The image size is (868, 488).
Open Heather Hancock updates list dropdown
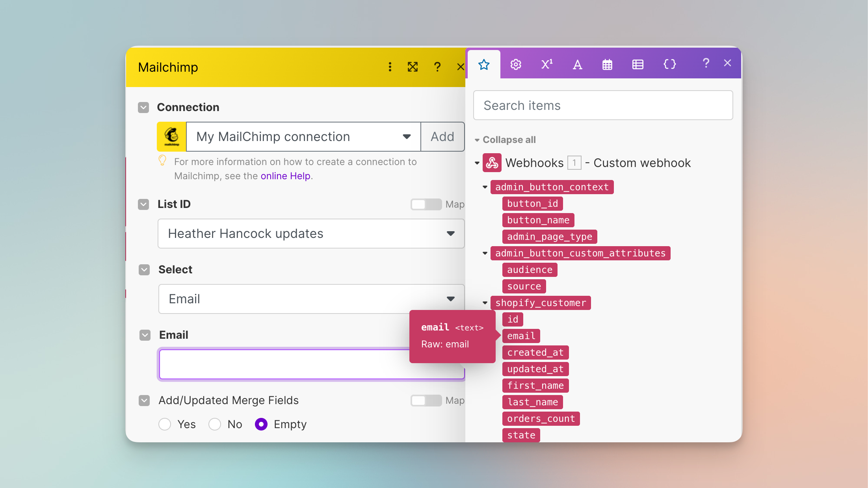(311, 234)
